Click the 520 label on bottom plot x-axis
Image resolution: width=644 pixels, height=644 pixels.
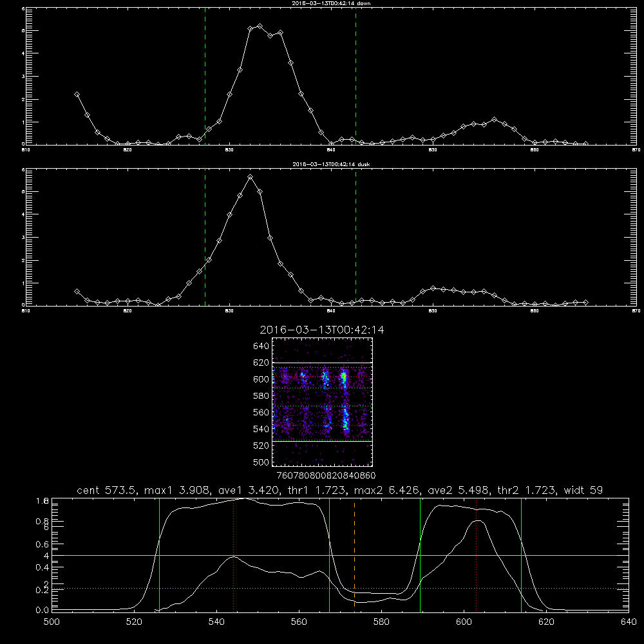(x=134, y=622)
